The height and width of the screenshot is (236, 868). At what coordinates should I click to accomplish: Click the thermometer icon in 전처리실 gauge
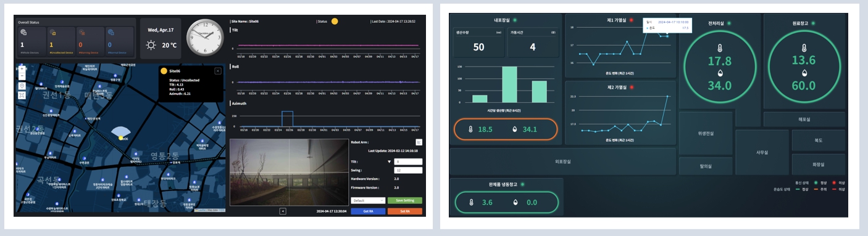[x=720, y=47]
